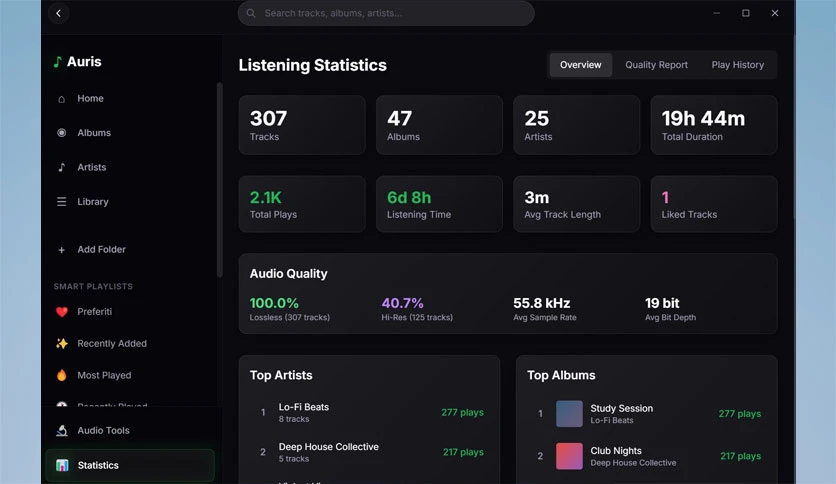
Task: Minimize the Auris window
Action: (x=717, y=13)
